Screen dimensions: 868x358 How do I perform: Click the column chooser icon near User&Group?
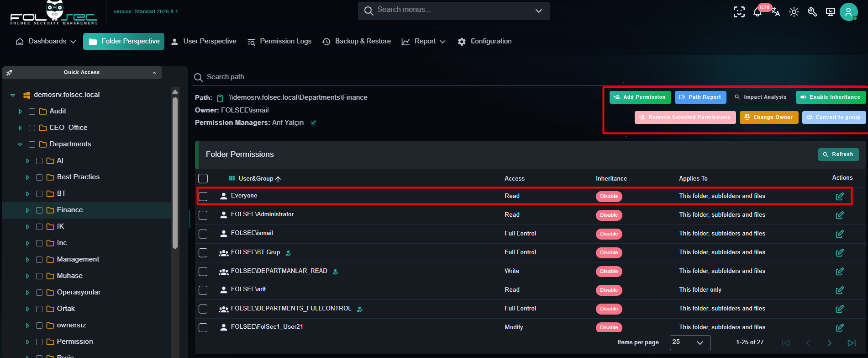[x=231, y=178]
